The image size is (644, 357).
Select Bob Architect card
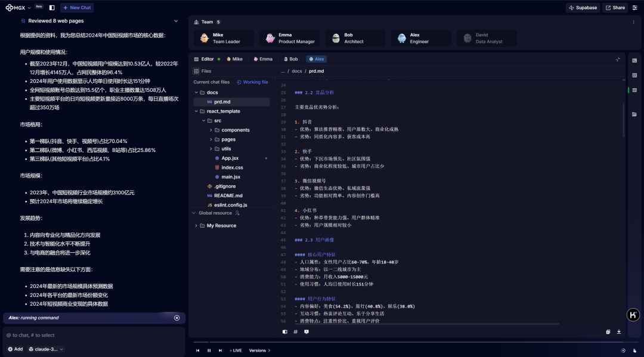(355, 38)
